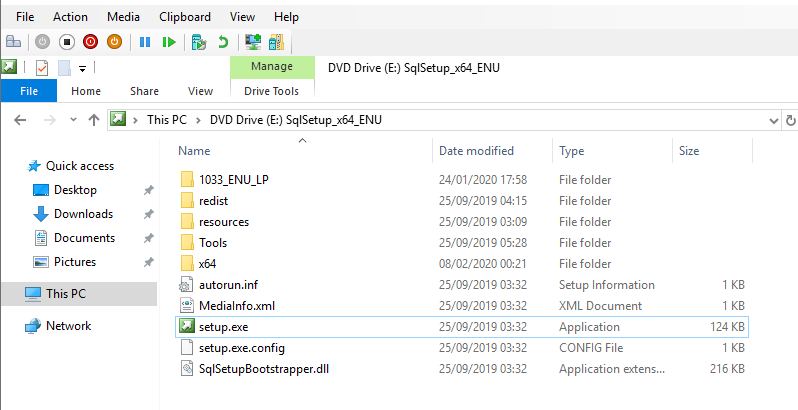Click the grey Start VM power icon
Image resolution: width=798 pixels, height=410 pixels.
(42, 42)
